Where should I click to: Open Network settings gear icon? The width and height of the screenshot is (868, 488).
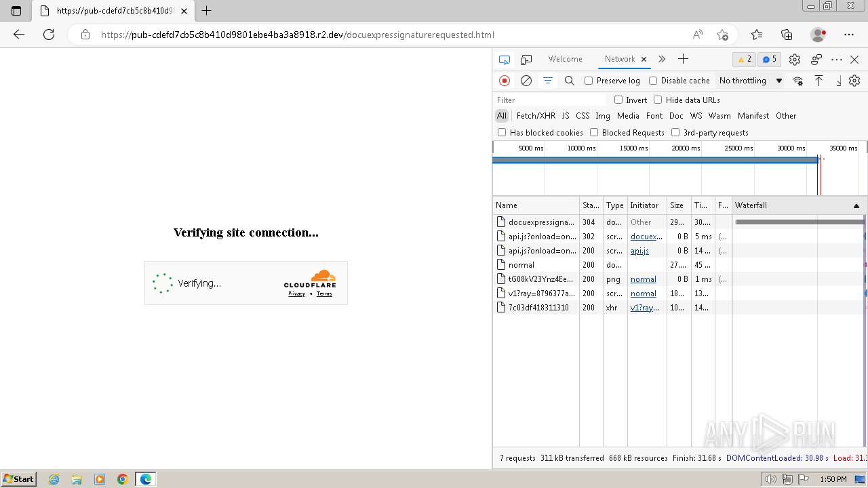coord(854,81)
